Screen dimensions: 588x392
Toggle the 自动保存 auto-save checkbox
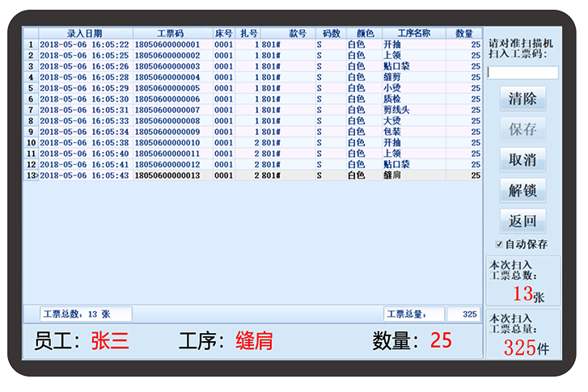pyautogui.click(x=500, y=244)
